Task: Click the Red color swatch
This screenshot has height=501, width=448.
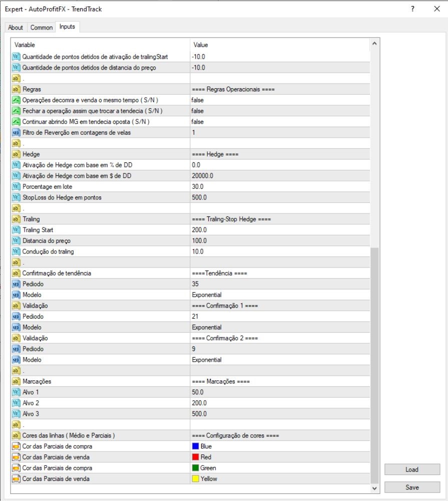Action: click(195, 457)
